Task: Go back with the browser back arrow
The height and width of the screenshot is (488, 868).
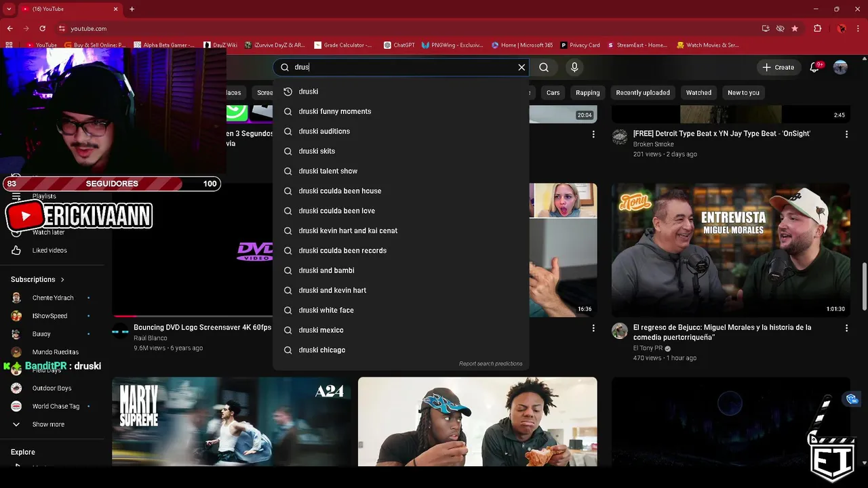Action: coord(9,28)
